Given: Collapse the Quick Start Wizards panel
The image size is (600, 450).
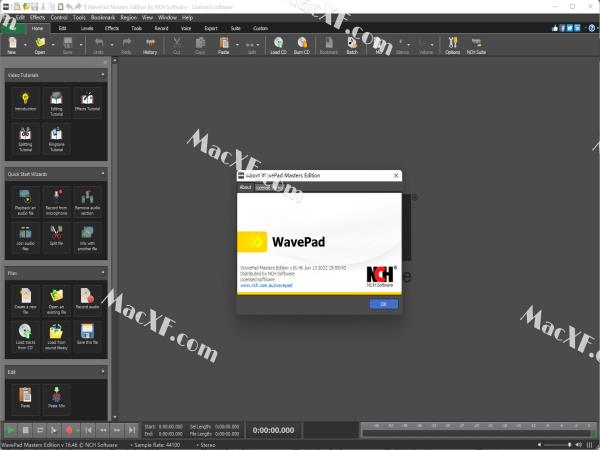Looking at the screenshot, I should click(x=103, y=173).
